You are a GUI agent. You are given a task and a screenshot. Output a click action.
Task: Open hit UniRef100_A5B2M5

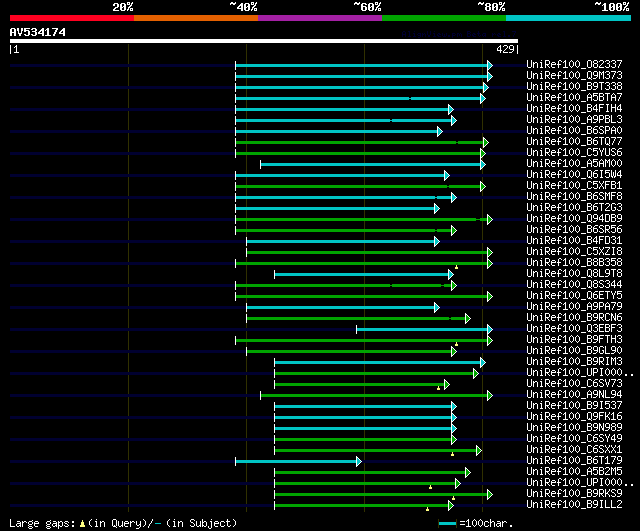click(x=574, y=472)
